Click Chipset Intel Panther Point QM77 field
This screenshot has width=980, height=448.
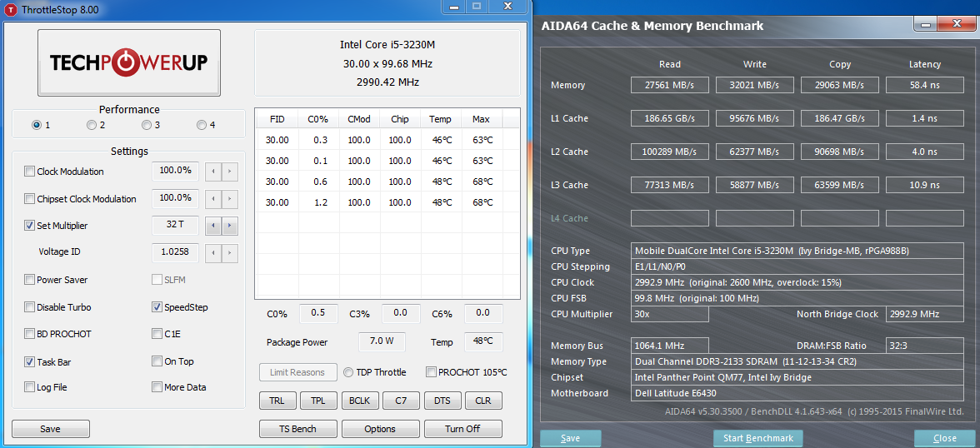pos(797,377)
